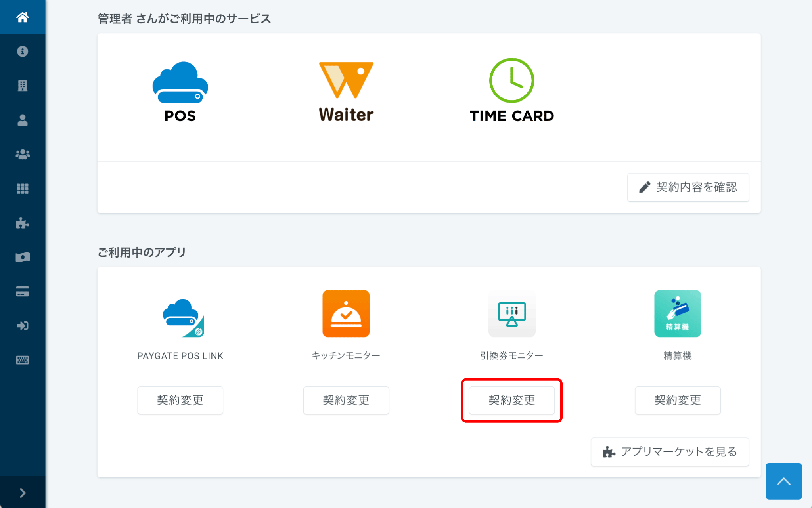This screenshot has width=812, height=508.
Task: Open the keyboard icon in sidebar
Action: (x=23, y=360)
